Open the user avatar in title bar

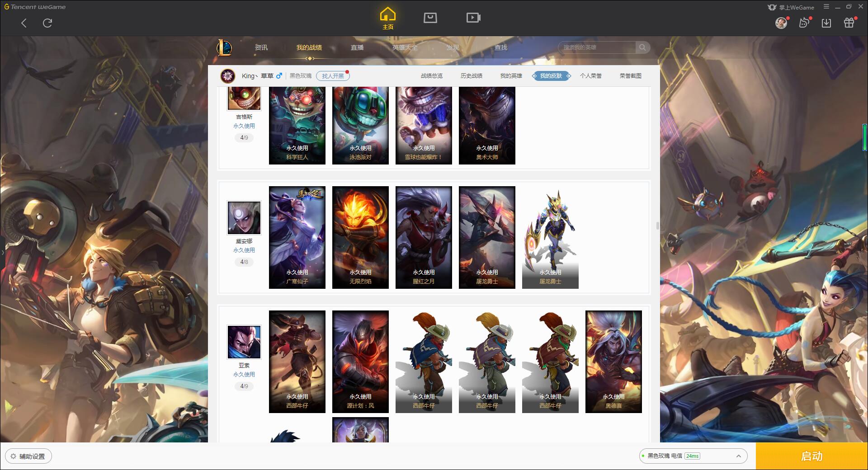[x=781, y=23]
